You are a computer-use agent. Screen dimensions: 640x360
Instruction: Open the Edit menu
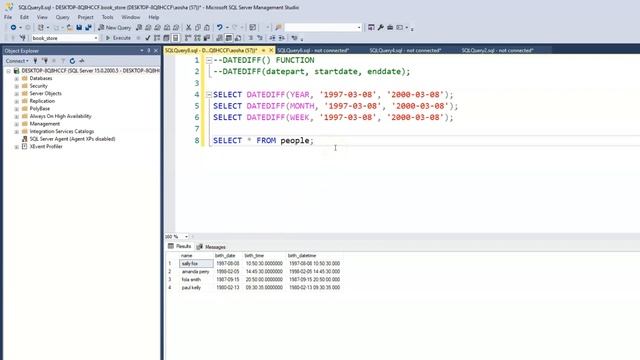coord(24,17)
